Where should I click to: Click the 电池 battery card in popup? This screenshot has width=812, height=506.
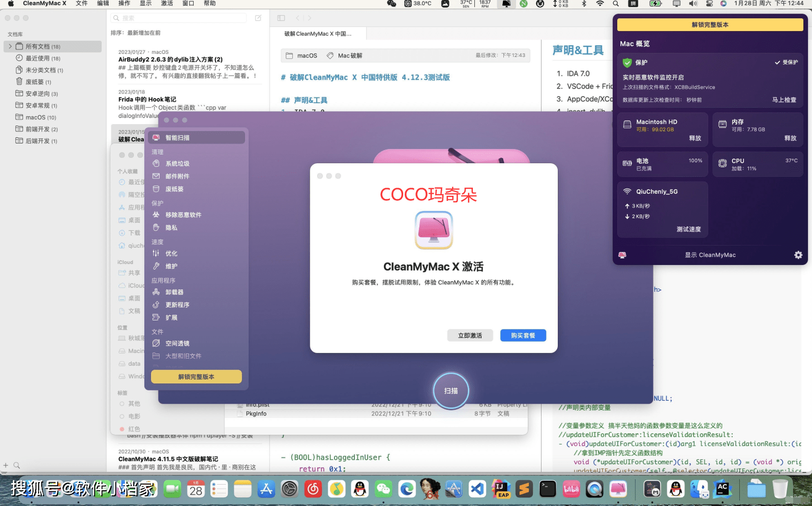663,164
